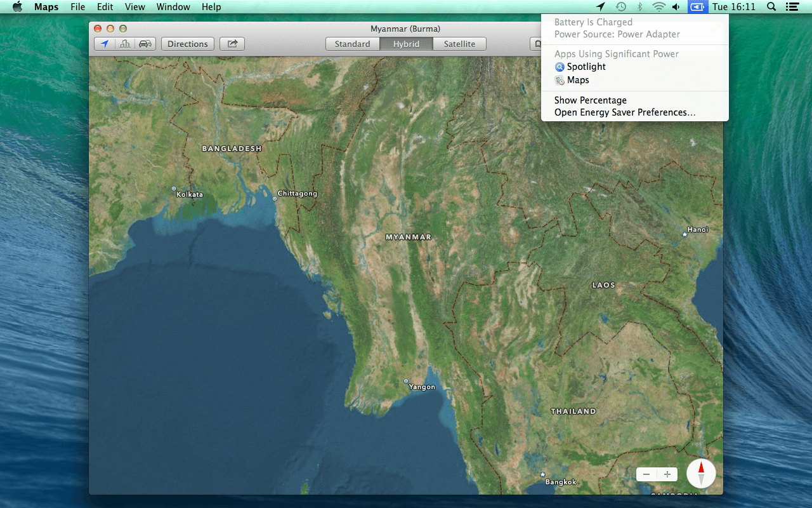Open Wi-Fi status menu

click(x=658, y=7)
